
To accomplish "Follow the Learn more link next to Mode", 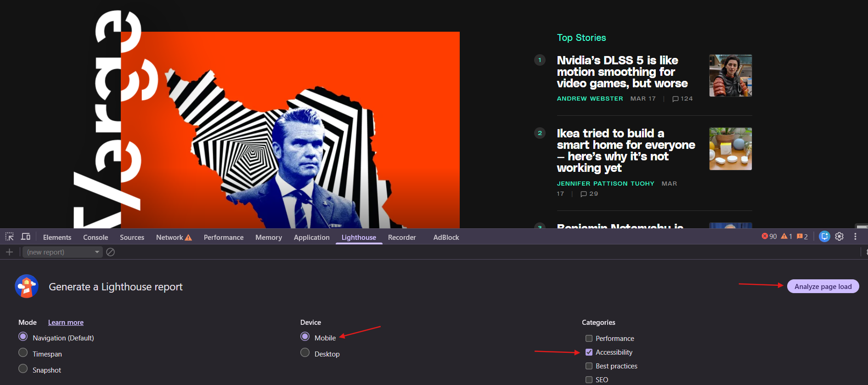I will tap(66, 323).
